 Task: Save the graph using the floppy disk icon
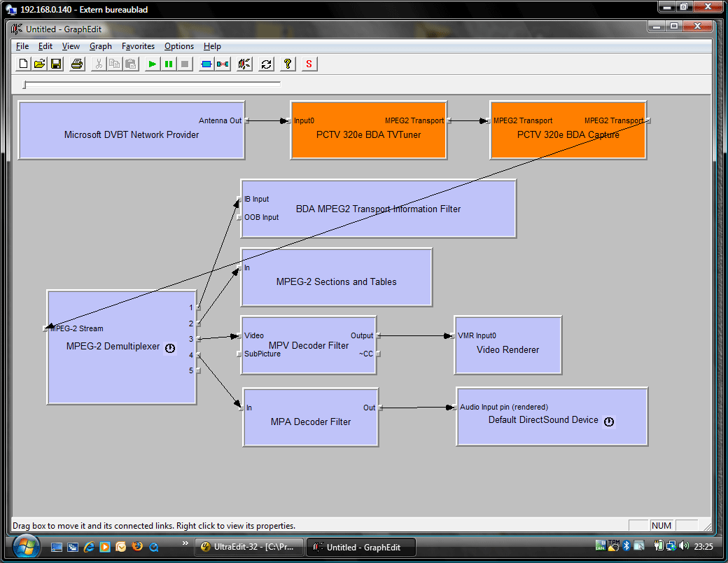coord(56,64)
